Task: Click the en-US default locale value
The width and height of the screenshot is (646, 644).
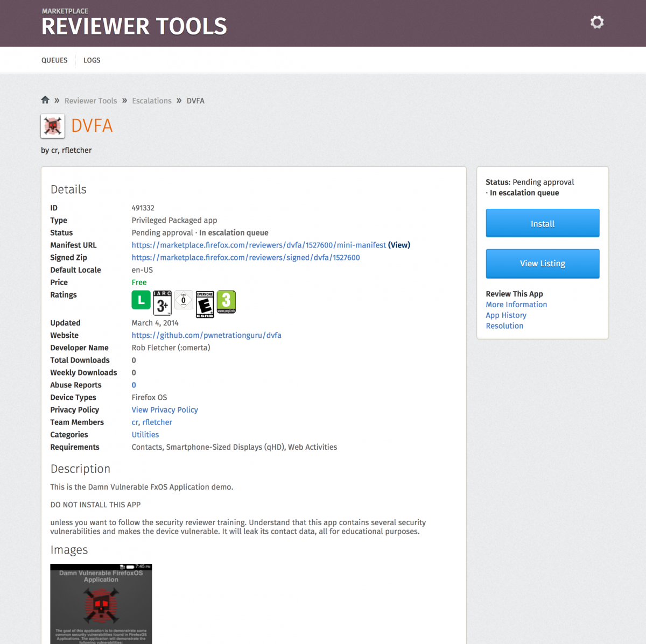Action: pyautogui.click(x=142, y=270)
